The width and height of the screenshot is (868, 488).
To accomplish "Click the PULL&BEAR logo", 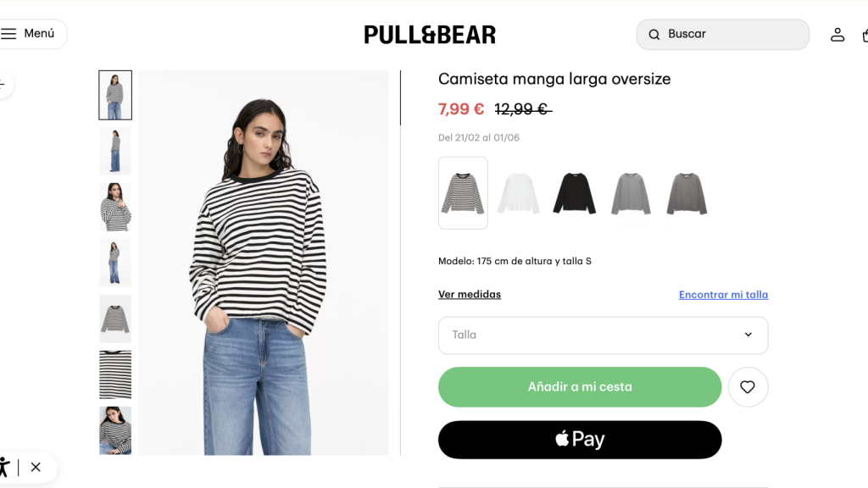I will (x=430, y=34).
